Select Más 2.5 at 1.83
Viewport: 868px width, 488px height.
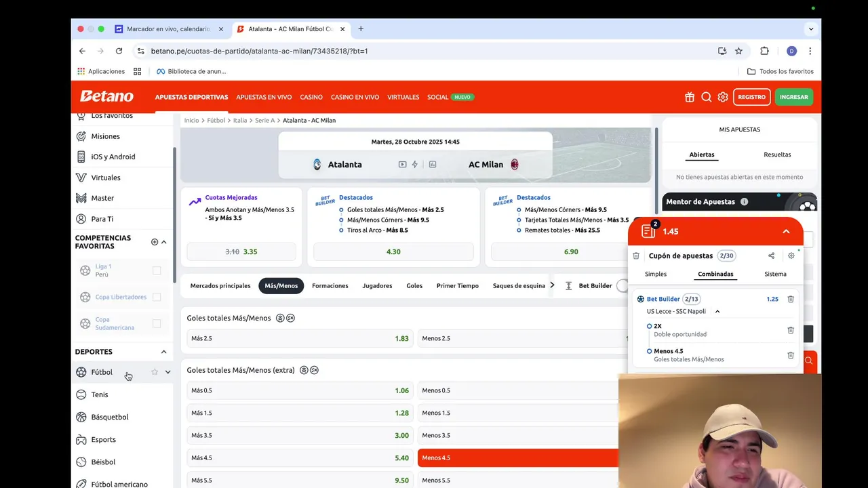300,338
